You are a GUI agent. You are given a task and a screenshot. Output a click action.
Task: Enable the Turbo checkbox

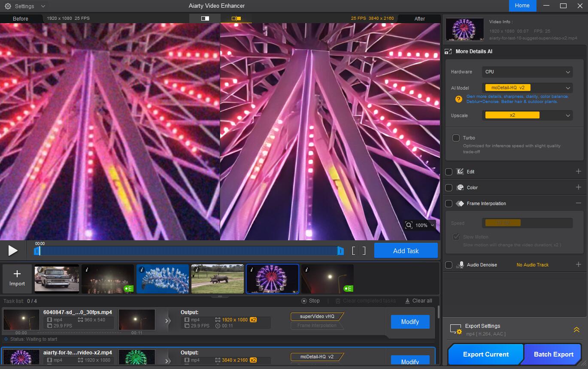456,138
